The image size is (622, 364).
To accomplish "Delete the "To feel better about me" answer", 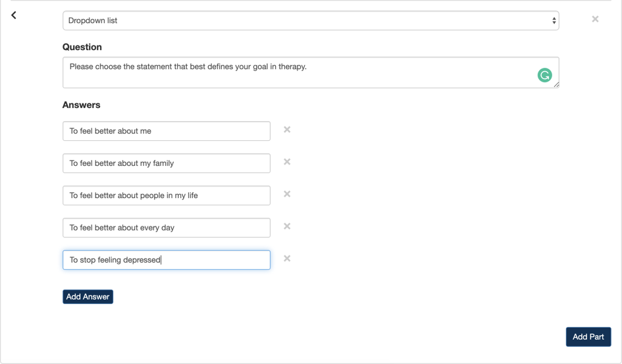I will click(x=287, y=130).
